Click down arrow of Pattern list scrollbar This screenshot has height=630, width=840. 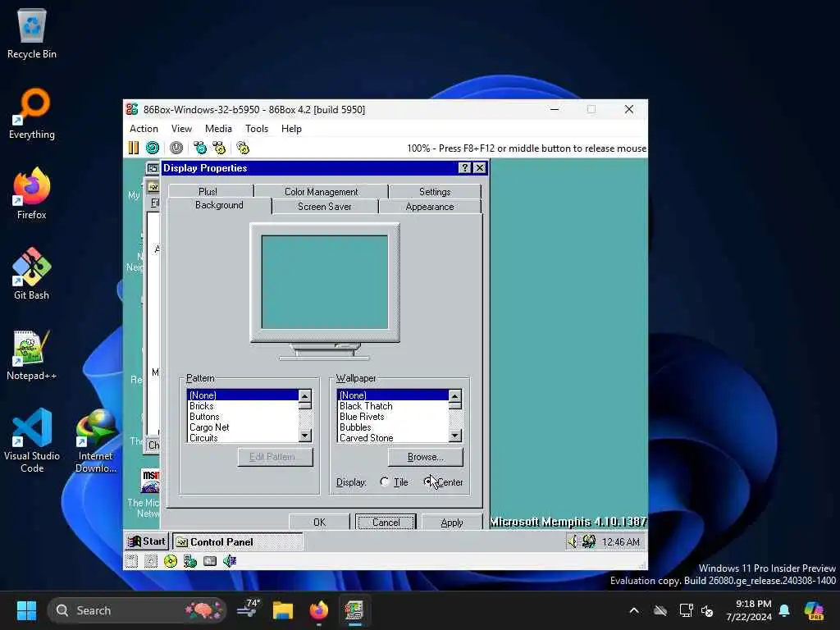pos(305,436)
